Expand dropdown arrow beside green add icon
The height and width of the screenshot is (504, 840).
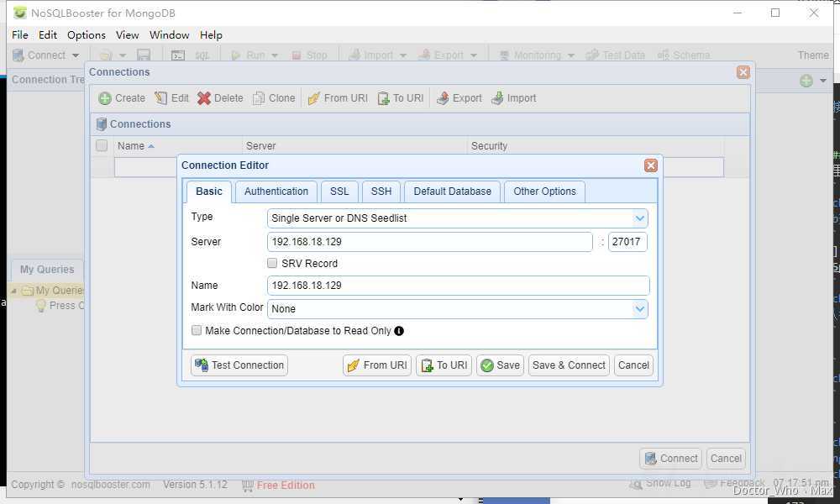click(823, 81)
